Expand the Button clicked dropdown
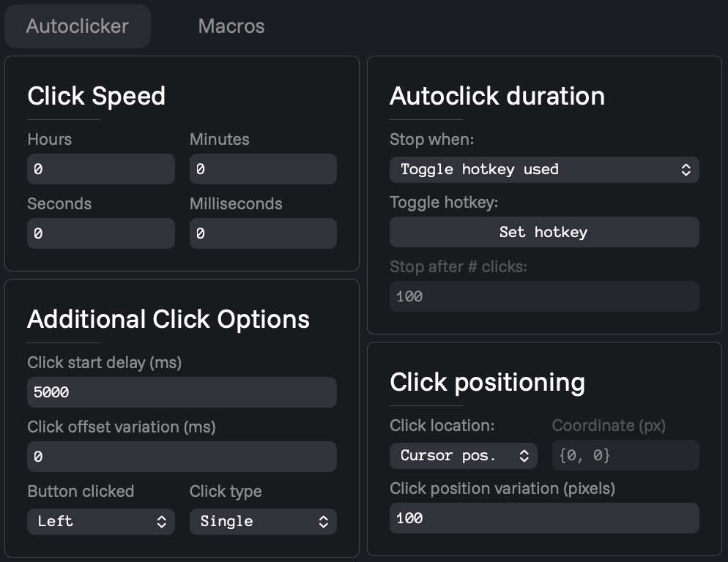This screenshot has height=562, width=728. pyautogui.click(x=101, y=522)
